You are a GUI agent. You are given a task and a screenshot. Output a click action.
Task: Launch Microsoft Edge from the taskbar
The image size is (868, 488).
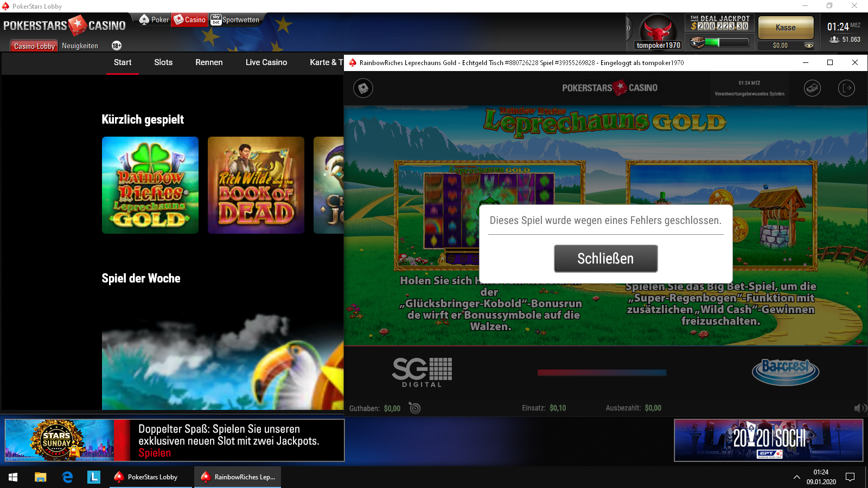(67, 477)
